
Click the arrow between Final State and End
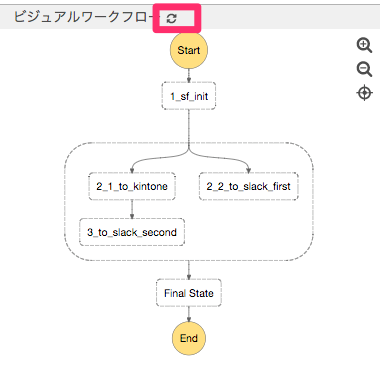point(189,314)
